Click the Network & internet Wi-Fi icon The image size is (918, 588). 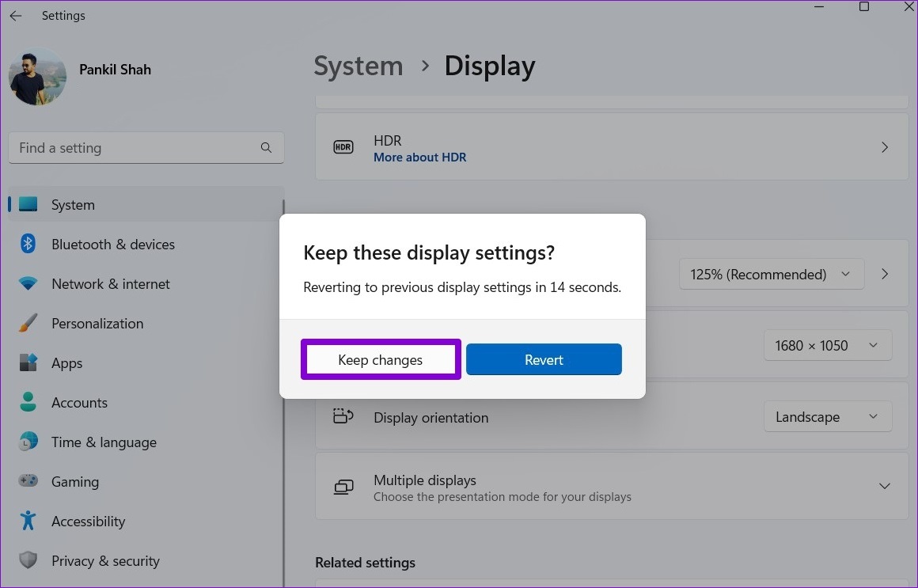click(28, 284)
